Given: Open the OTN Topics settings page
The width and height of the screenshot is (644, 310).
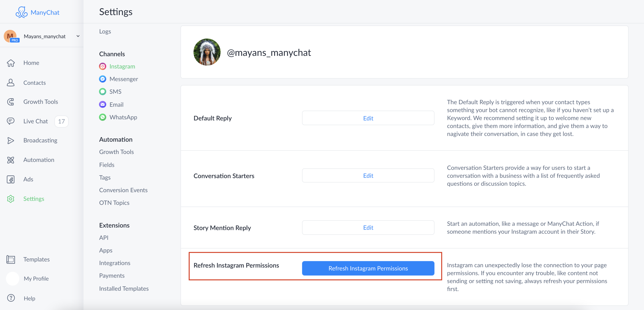Looking at the screenshot, I should (114, 203).
